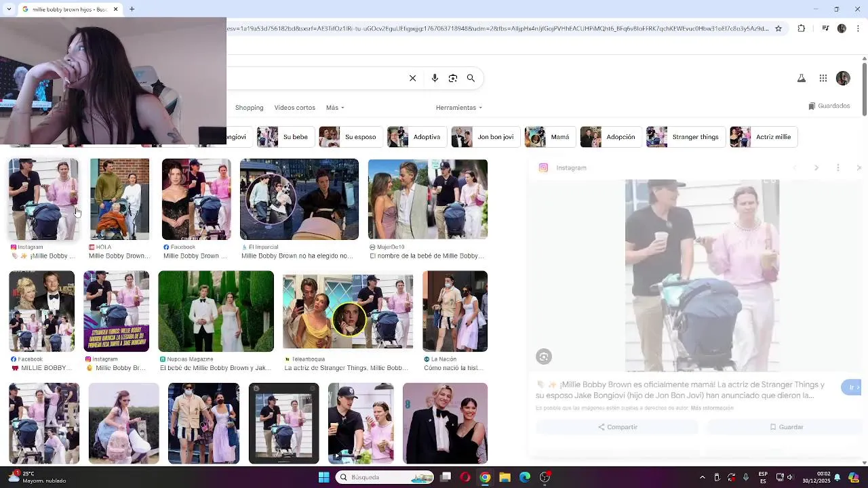Open the Windows Start menu
868x488 pixels.
[x=323, y=477]
